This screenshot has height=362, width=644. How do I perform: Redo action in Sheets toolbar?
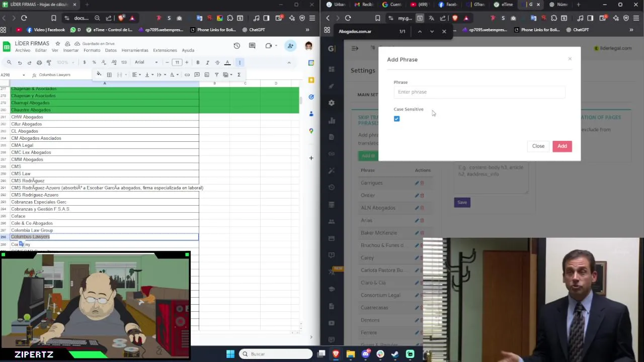29,62
